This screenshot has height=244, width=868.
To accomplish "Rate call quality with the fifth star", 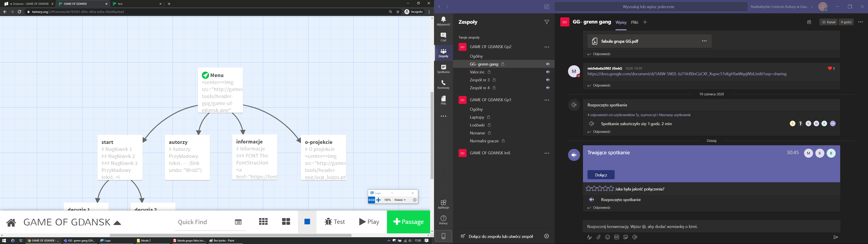I will [611, 189].
